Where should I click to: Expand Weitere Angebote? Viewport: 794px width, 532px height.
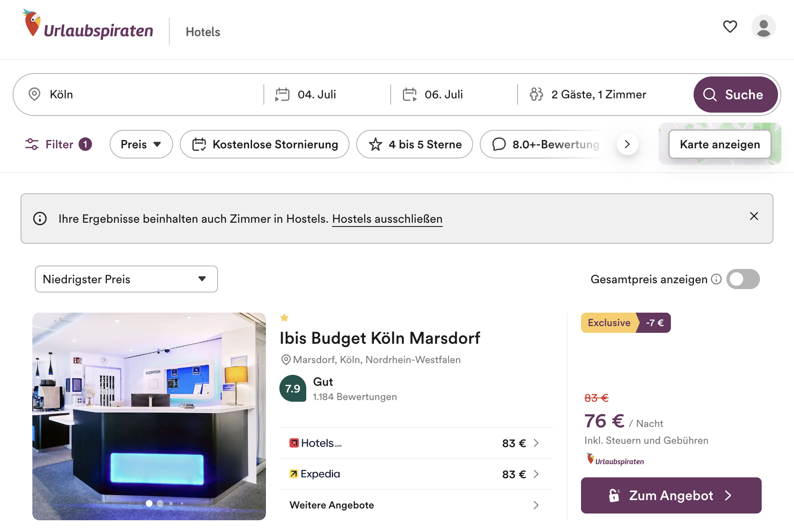416,505
